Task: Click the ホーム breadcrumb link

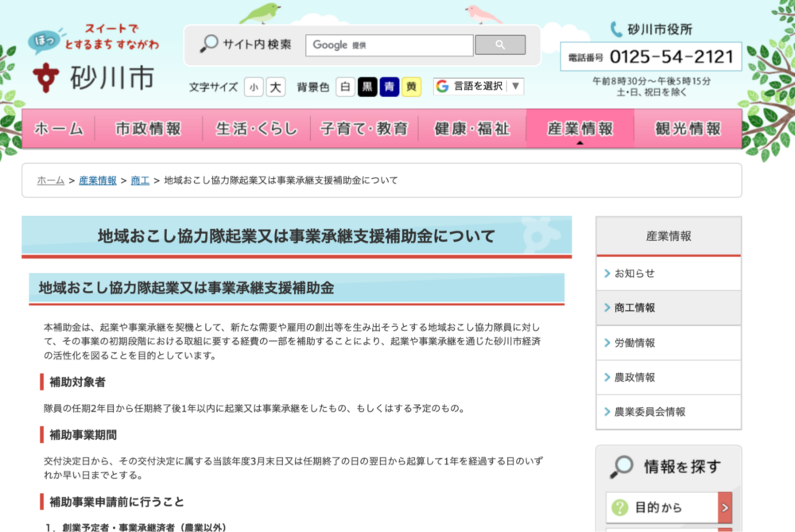Action: (51, 181)
